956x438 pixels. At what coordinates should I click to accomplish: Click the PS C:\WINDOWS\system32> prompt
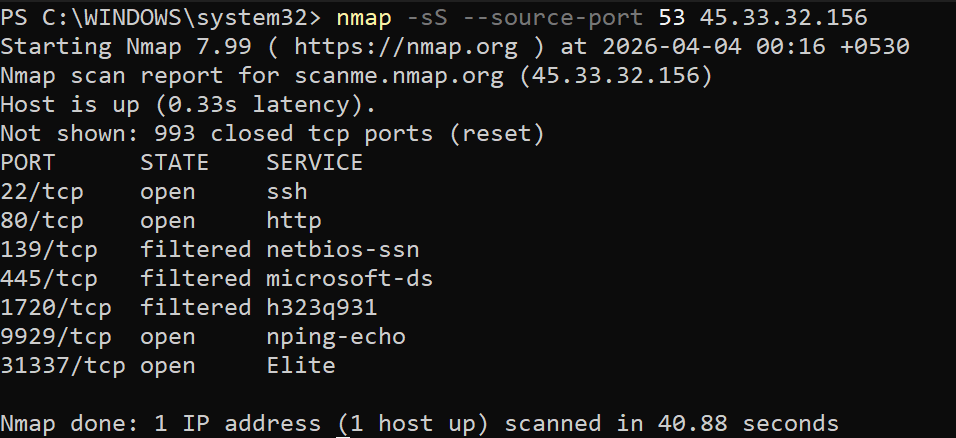[x=161, y=17]
